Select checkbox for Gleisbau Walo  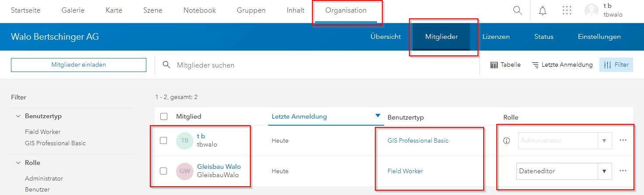(x=163, y=171)
